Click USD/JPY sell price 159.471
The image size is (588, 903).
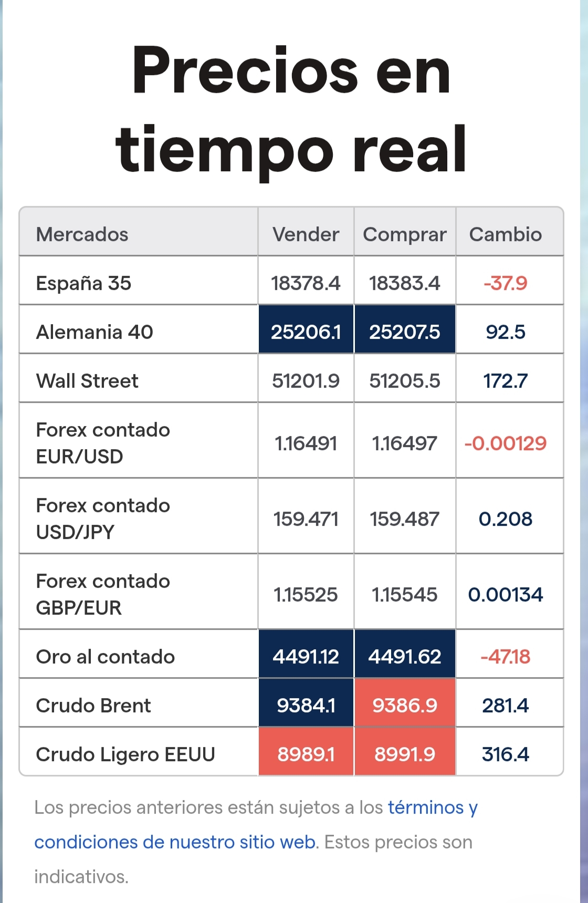coord(306,519)
